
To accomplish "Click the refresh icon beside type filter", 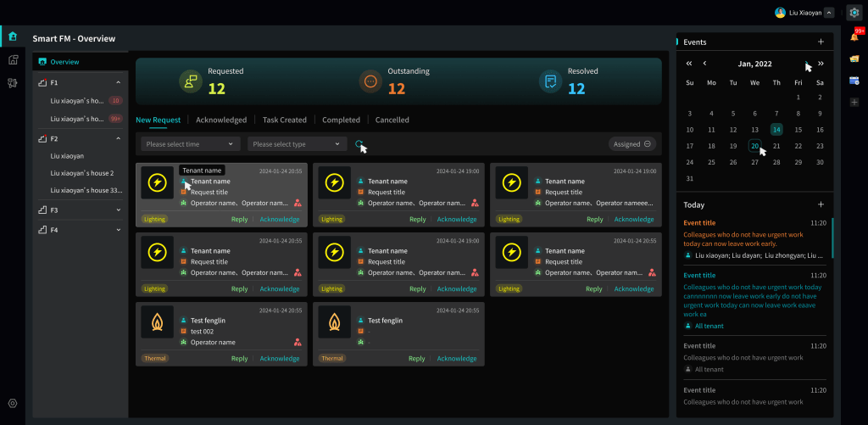I will (359, 144).
